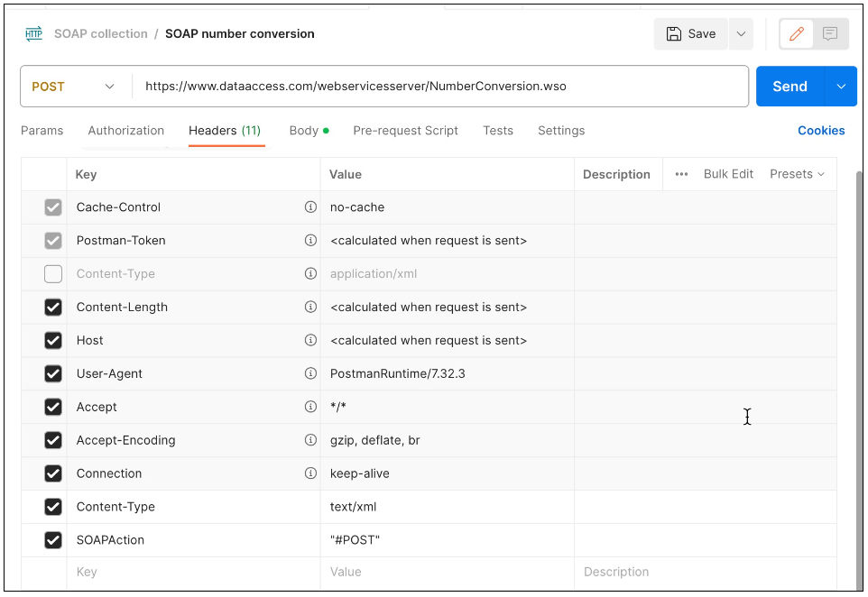Open the Params tab
Viewport: 868px width, 597px height.
pyautogui.click(x=42, y=131)
